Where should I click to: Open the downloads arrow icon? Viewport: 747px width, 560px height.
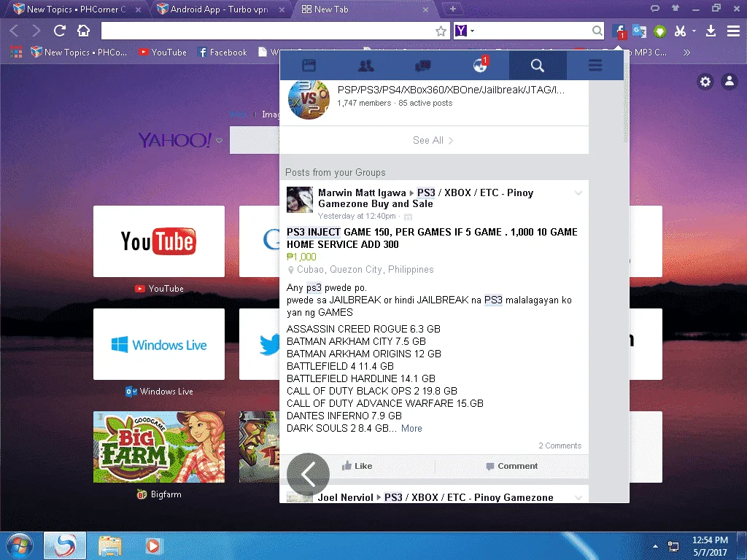pos(711,31)
